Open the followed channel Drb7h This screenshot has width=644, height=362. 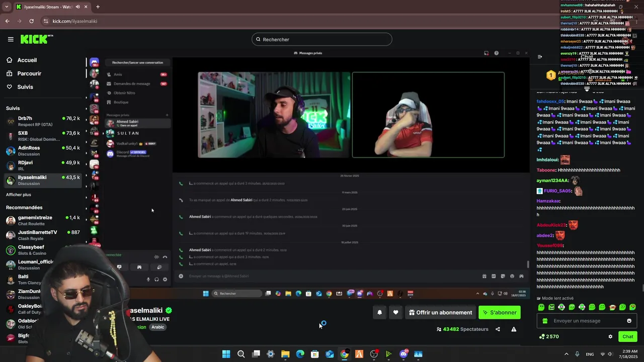coord(43,121)
